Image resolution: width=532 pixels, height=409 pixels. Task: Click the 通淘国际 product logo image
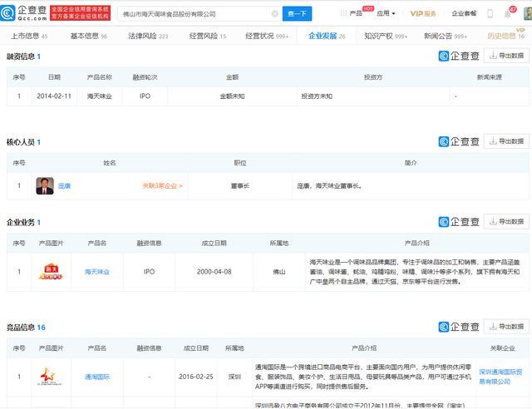point(53,377)
